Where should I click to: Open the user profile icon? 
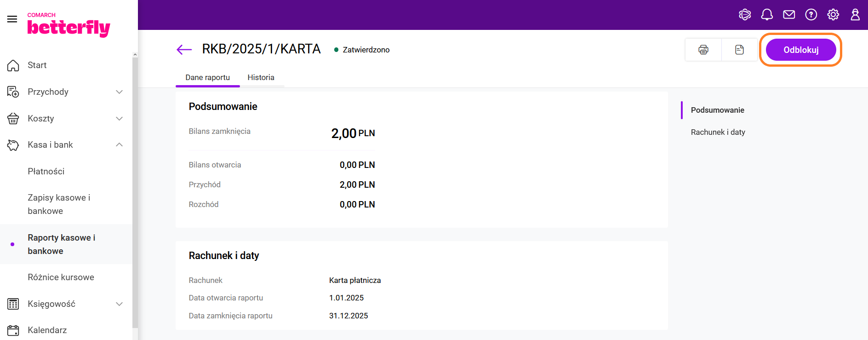855,15
